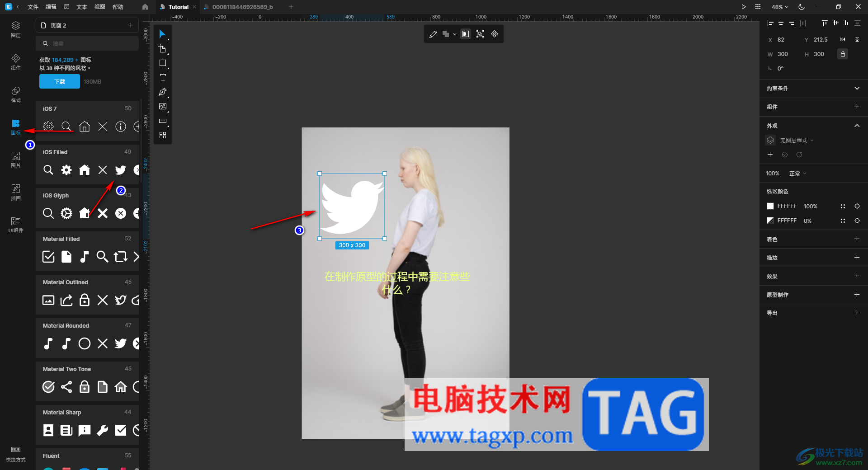
Task: Insert the Material Two Tone share icon
Action: tap(66, 387)
